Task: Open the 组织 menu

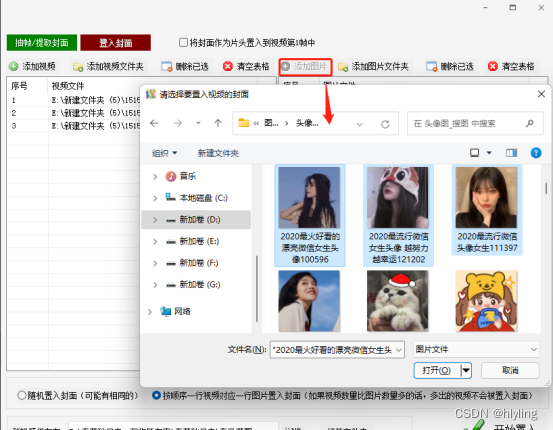Action: pos(164,153)
